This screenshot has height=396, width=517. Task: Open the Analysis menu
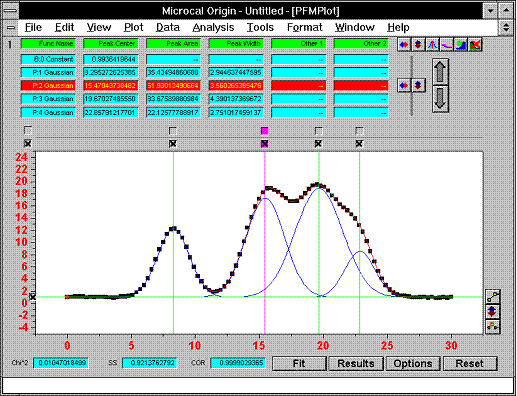coord(213,27)
